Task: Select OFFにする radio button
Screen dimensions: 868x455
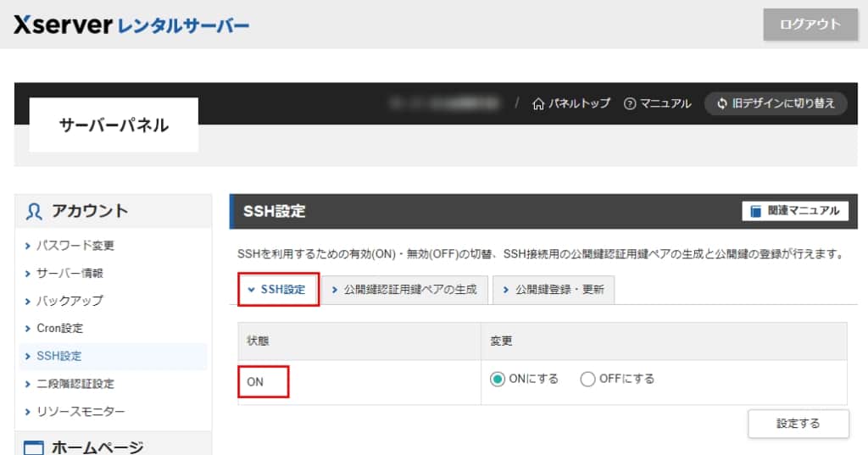Action: pos(587,380)
